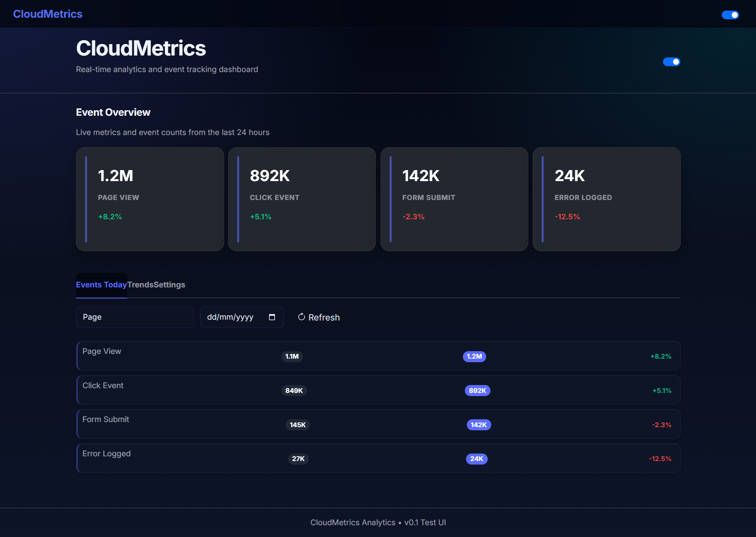
Task: Open the calendar picker icon in date field
Action: 272,317
